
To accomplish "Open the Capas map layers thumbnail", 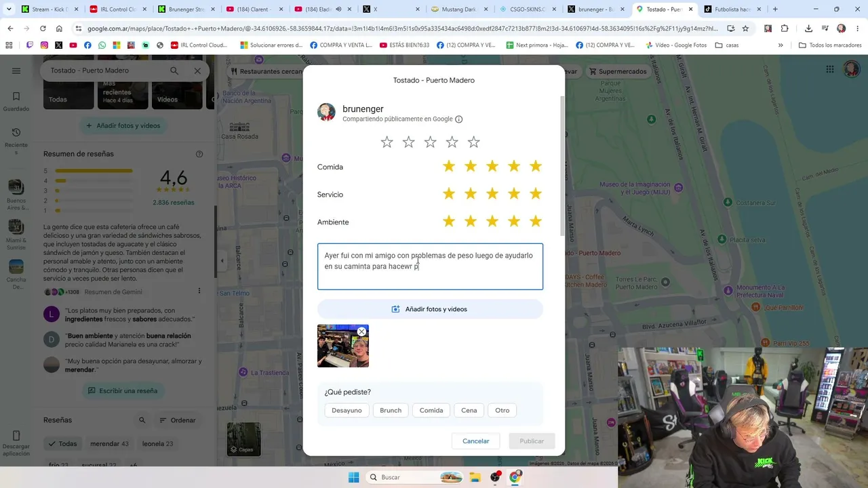I will coord(243,439).
